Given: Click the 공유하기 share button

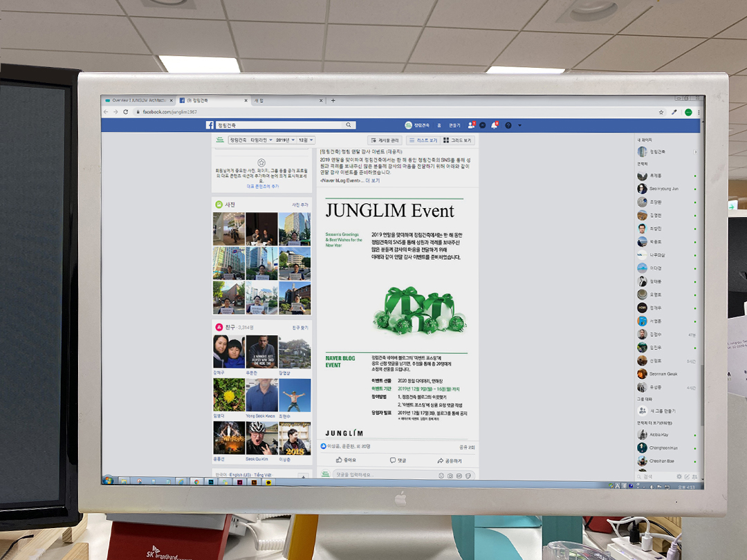Looking at the screenshot, I should (450, 461).
